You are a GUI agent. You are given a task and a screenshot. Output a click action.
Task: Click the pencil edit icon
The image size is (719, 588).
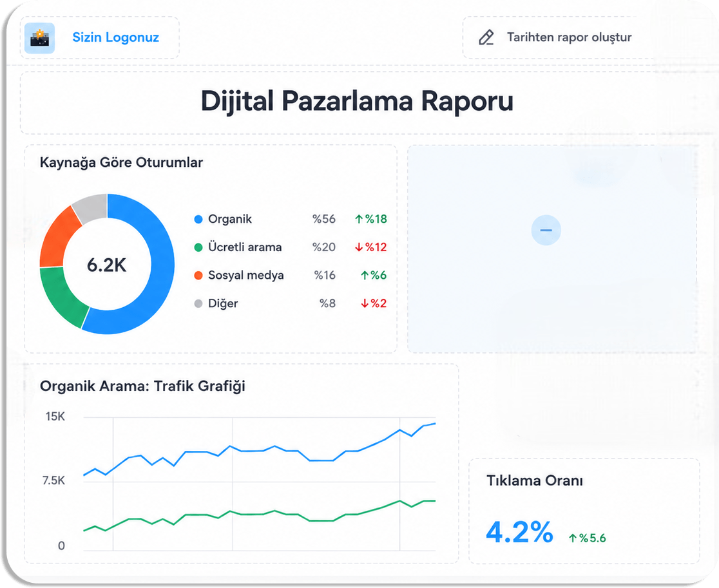tap(486, 37)
